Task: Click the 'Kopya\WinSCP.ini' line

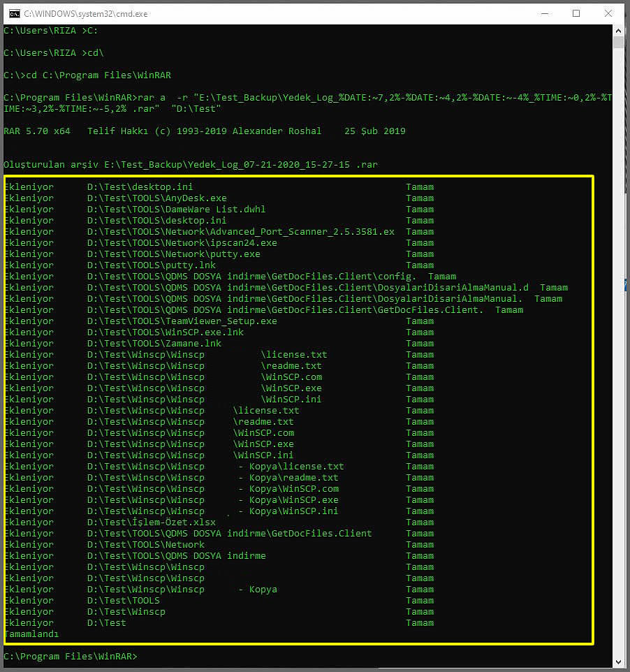Action: (x=219, y=511)
